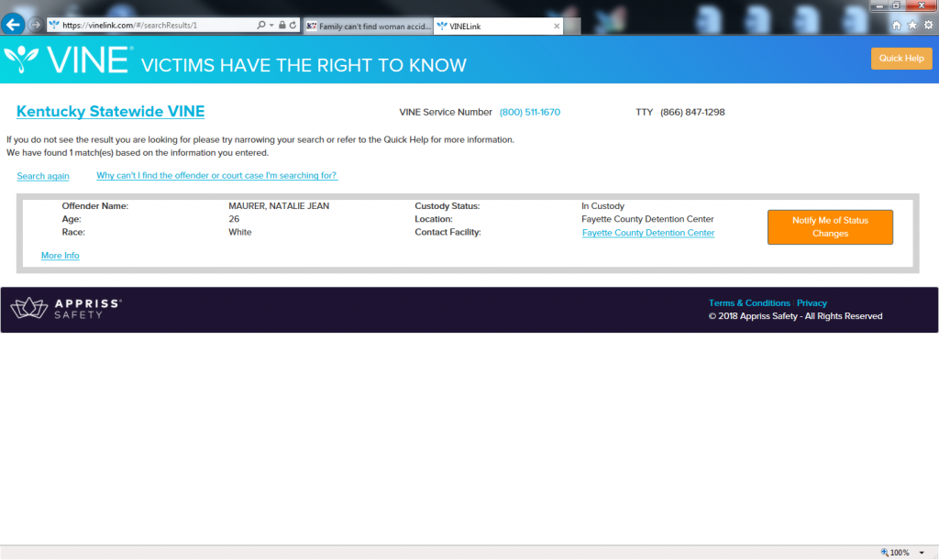Viewport: 939px width, 560px height.
Task: Click the search magnifier in address bar
Action: tap(261, 26)
